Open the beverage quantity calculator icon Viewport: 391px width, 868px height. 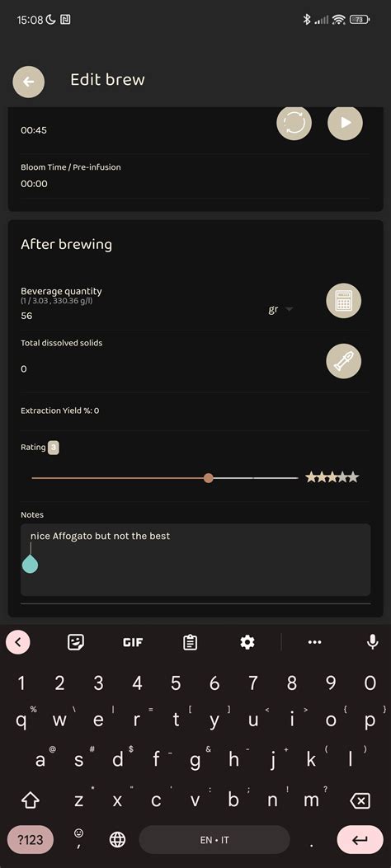[x=343, y=301]
